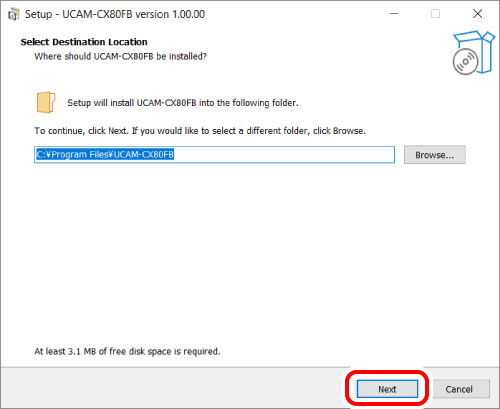Viewport: 500px width, 409px height.
Task: Click the window title 'Setup - UCAM-CX80FB version 1.00.00'
Action: click(x=115, y=14)
